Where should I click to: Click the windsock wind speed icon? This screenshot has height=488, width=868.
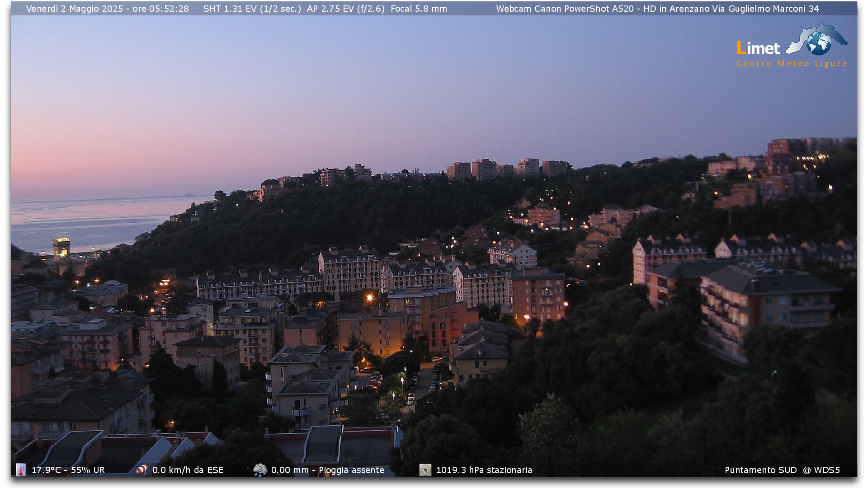pyautogui.click(x=142, y=470)
